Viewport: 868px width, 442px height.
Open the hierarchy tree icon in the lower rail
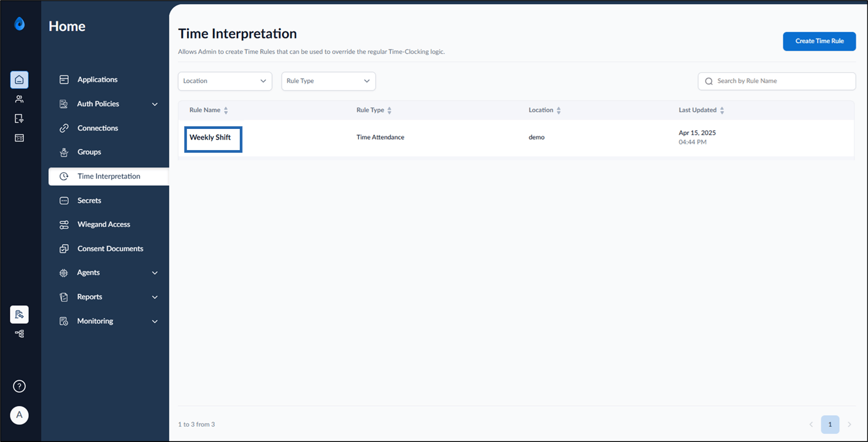click(x=19, y=334)
